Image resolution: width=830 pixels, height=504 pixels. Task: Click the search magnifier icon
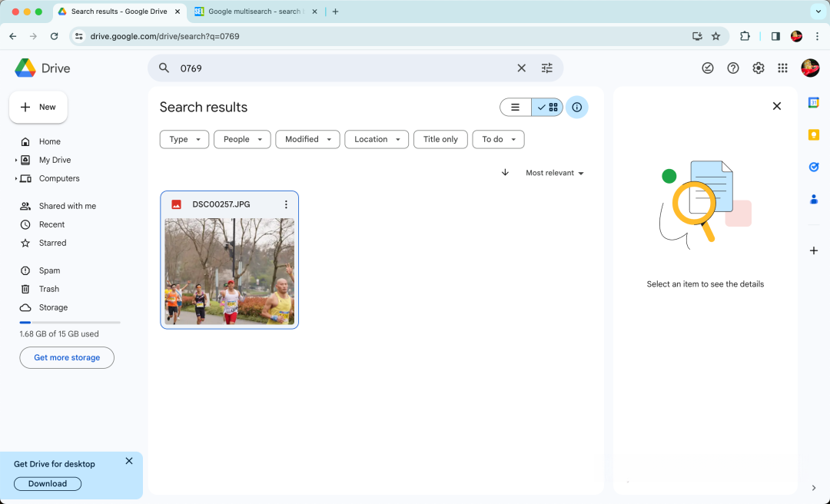[164, 68]
